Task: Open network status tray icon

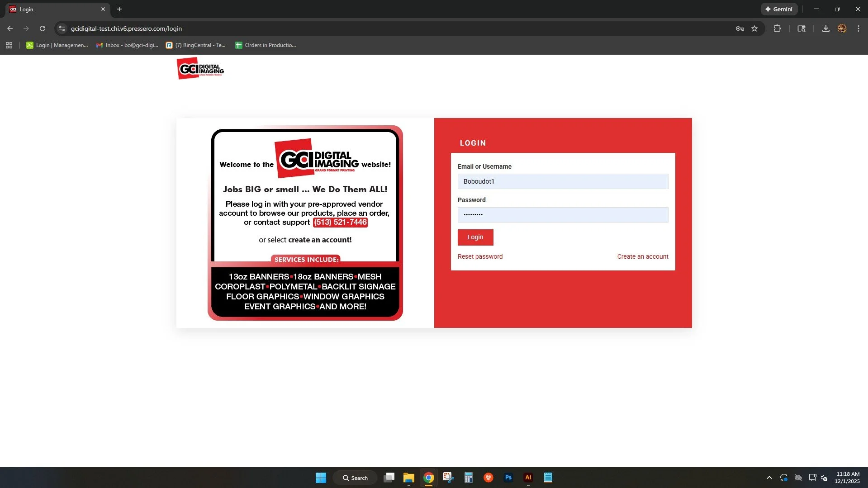Action: pos(812,478)
